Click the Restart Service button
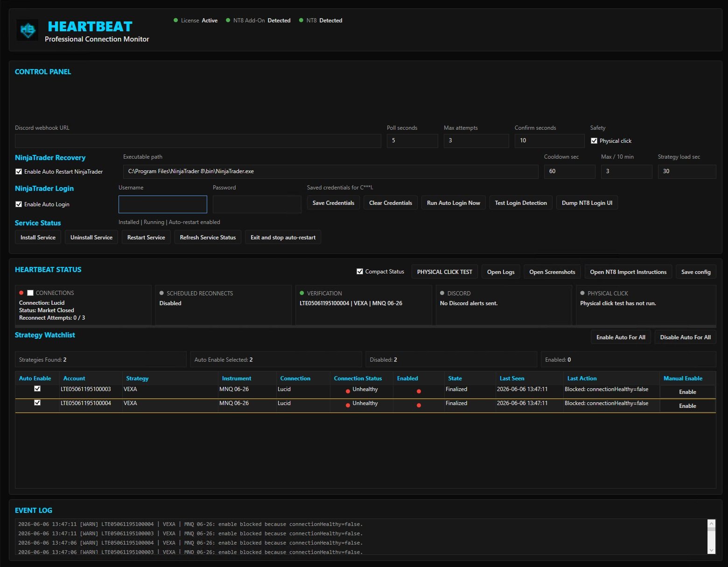 (x=146, y=238)
